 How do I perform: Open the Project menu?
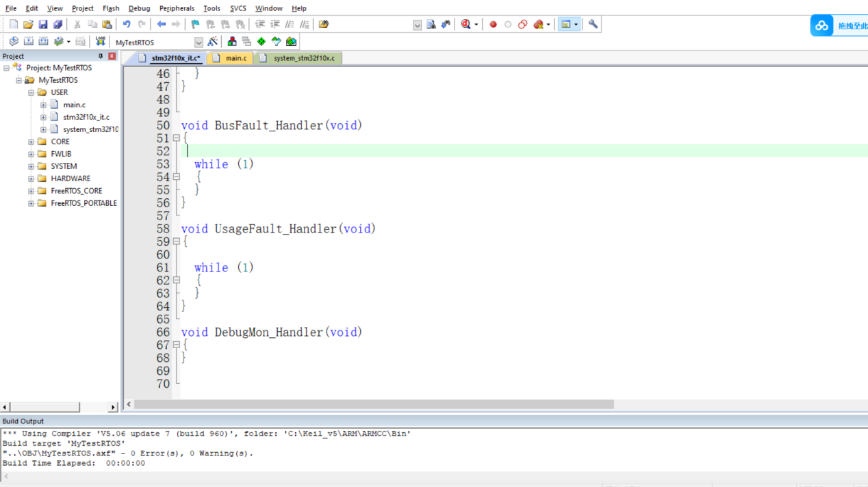83,8
